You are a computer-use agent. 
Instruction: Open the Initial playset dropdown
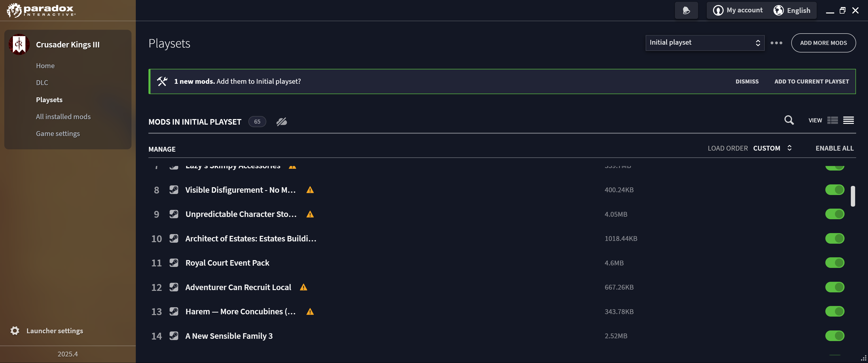tap(705, 43)
